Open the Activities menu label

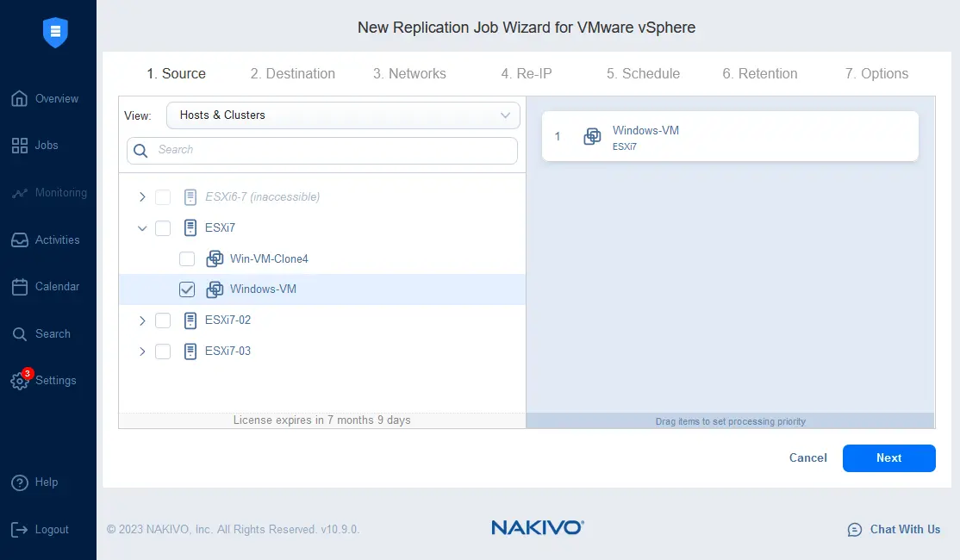58,240
